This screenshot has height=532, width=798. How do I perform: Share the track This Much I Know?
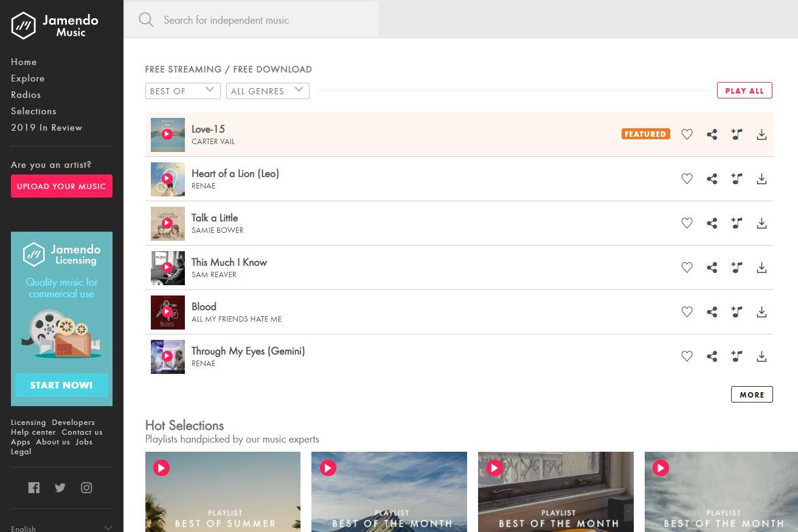[x=712, y=268]
